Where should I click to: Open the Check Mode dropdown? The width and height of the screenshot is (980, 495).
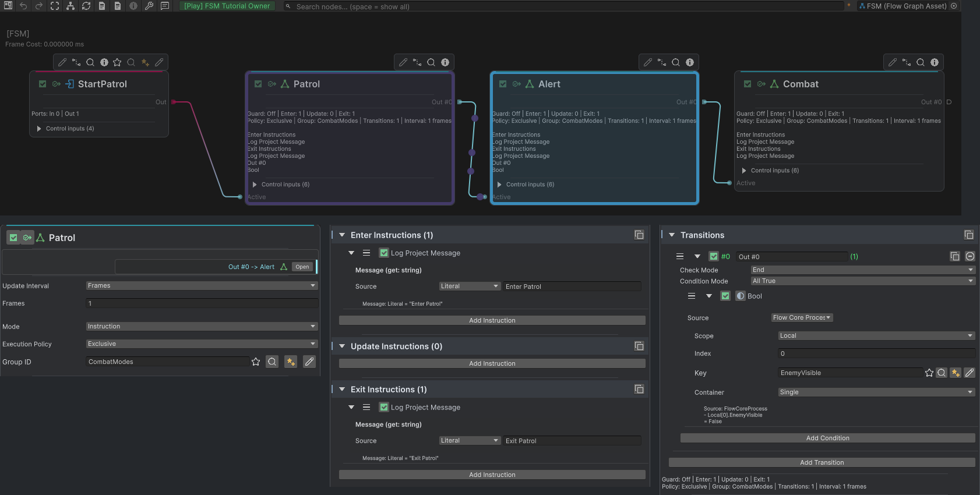coord(863,270)
